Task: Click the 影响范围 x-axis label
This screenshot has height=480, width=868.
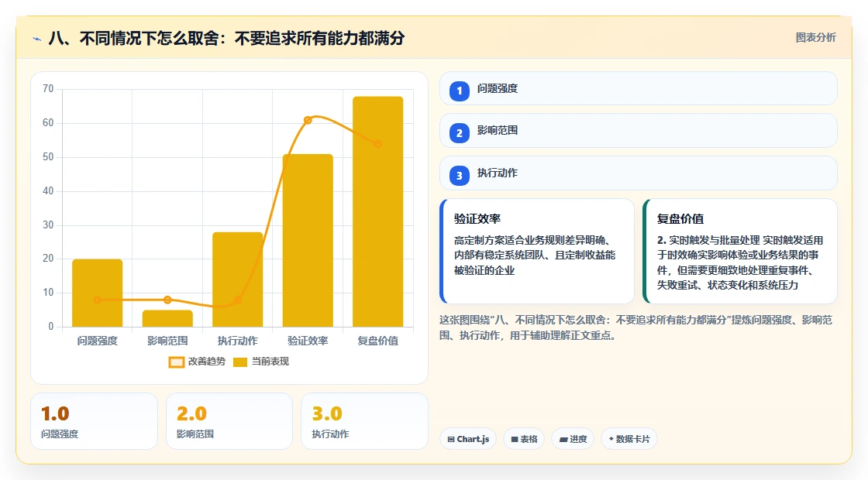Action: tap(167, 341)
